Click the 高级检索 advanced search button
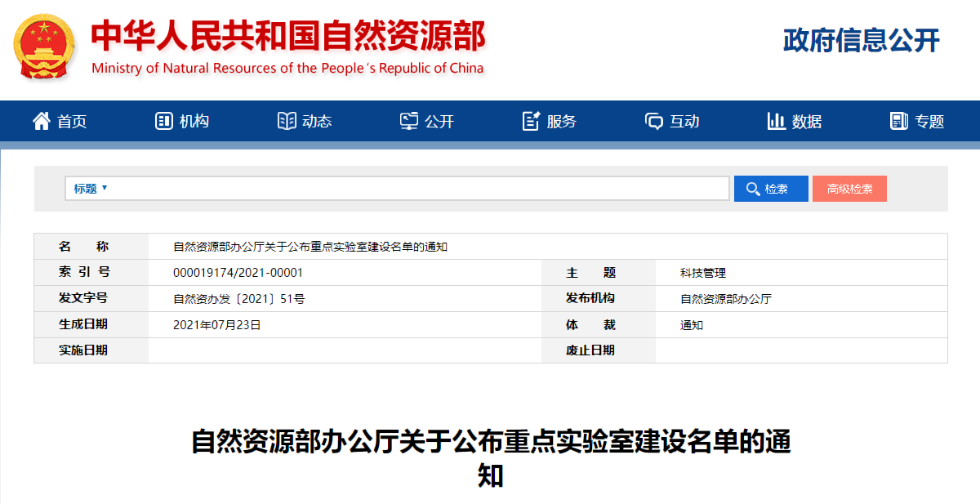980x504 pixels. pos(849,189)
